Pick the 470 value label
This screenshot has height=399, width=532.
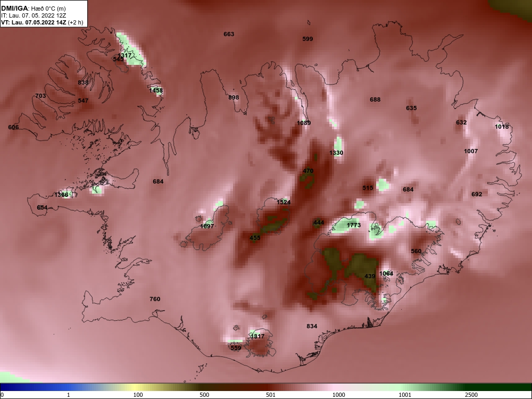pyautogui.click(x=308, y=171)
